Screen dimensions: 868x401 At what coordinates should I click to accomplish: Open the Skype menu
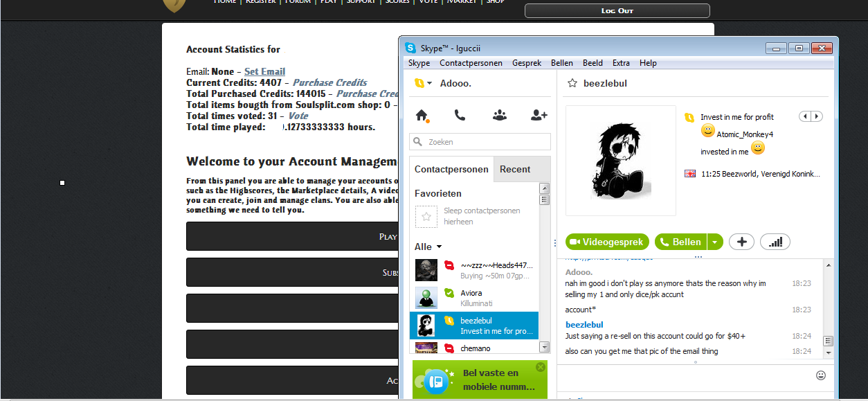(419, 63)
